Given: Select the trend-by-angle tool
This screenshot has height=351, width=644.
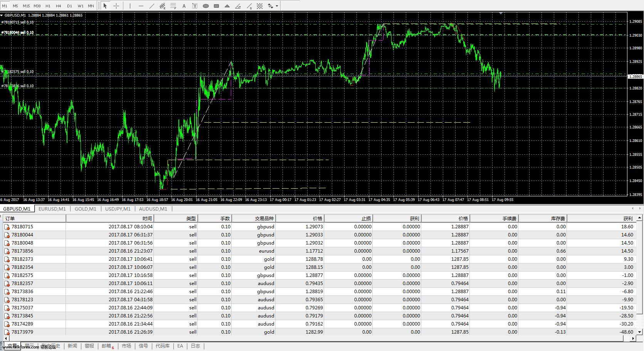Looking at the screenshot, I should coord(238,6).
